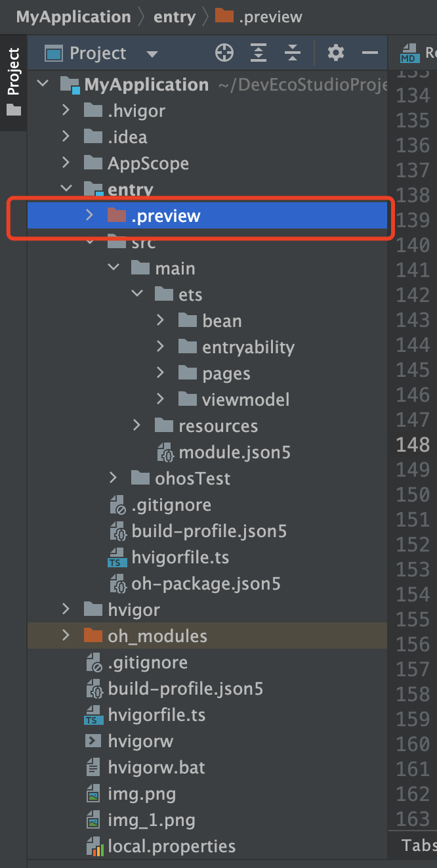Expand the .preview folder
The width and height of the screenshot is (437, 868).
click(x=90, y=215)
